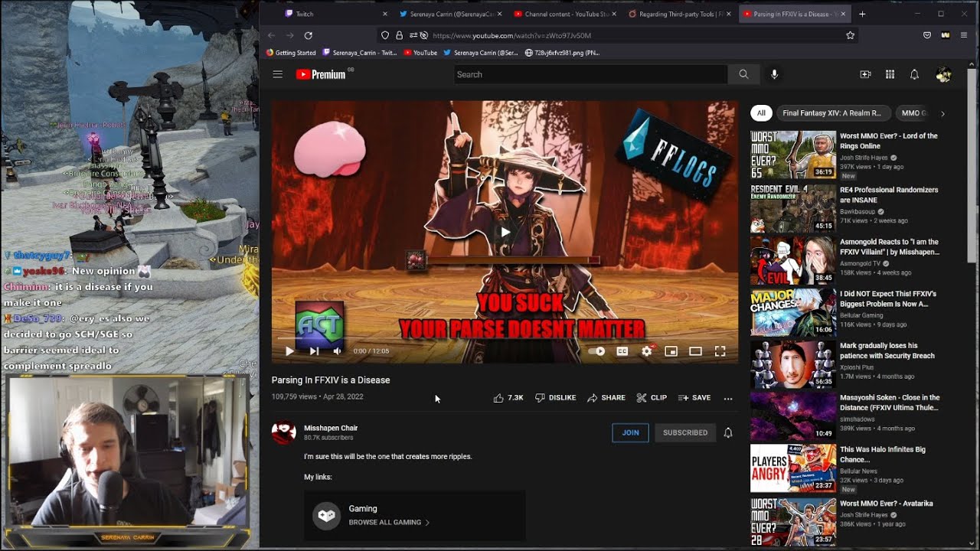This screenshot has width=980, height=551.
Task: Toggle theater mode on the player
Action: click(x=695, y=351)
